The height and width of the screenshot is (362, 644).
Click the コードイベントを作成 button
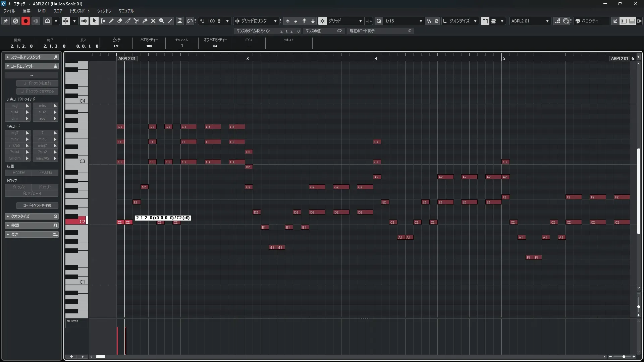(x=37, y=205)
